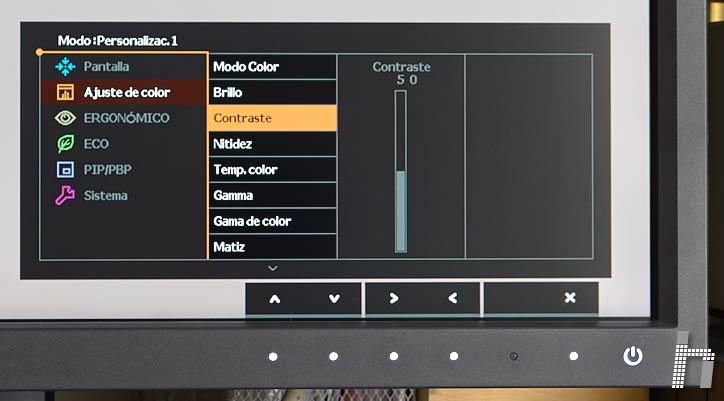This screenshot has height=401, width=724.
Task: Open the Temp. color setting
Action: tap(272, 170)
